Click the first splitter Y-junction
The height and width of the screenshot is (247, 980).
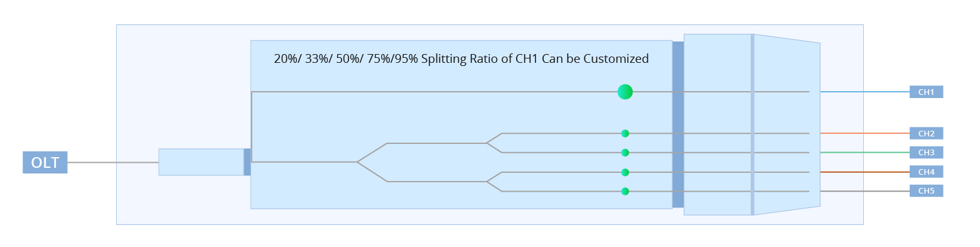[372, 162]
